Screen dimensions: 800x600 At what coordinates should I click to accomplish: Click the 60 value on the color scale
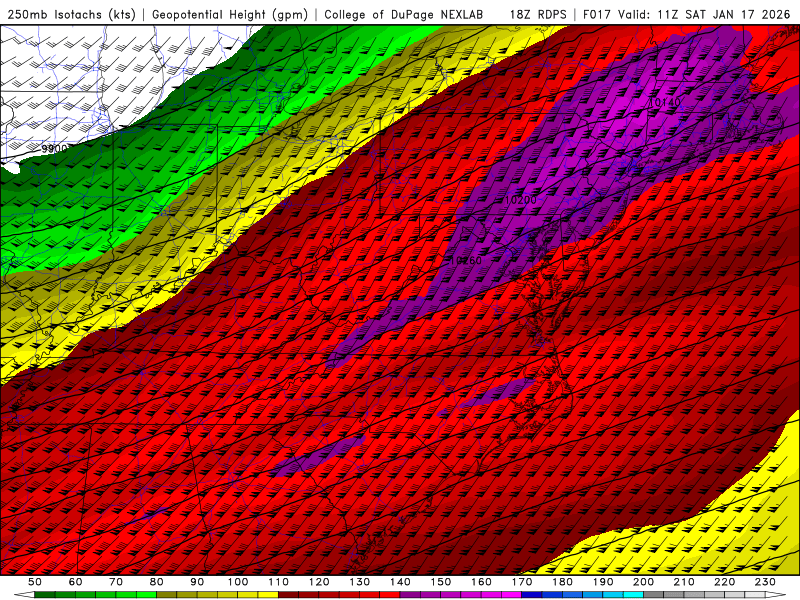click(76, 582)
